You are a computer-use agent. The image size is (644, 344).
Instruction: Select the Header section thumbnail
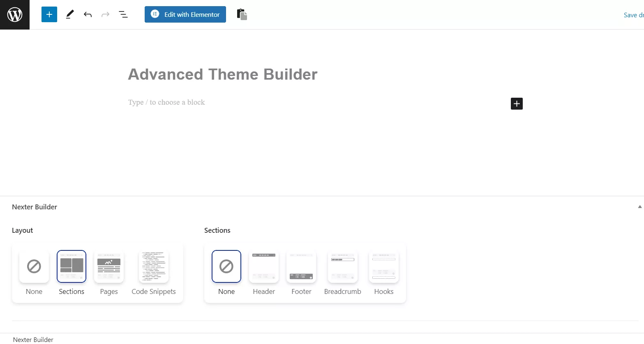coord(264,266)
